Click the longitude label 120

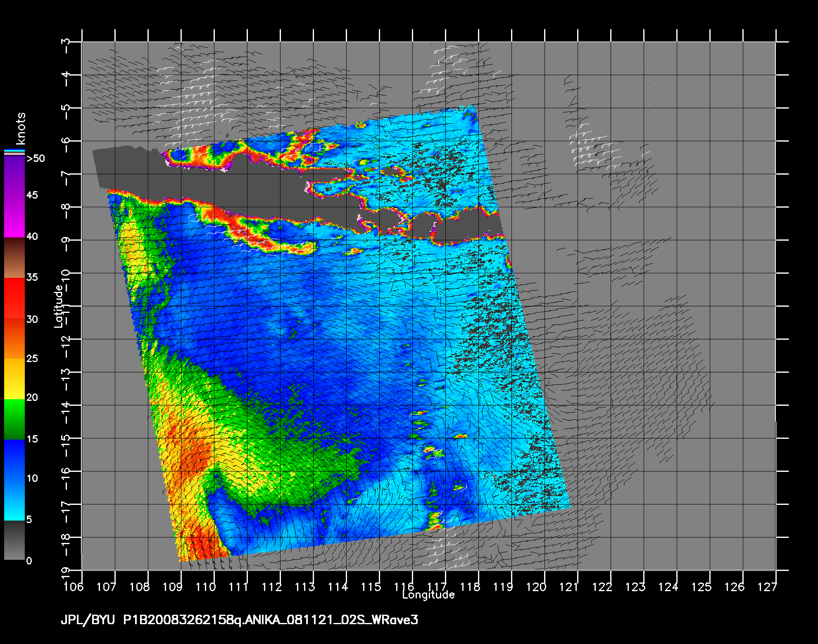[x=536, y=587]
